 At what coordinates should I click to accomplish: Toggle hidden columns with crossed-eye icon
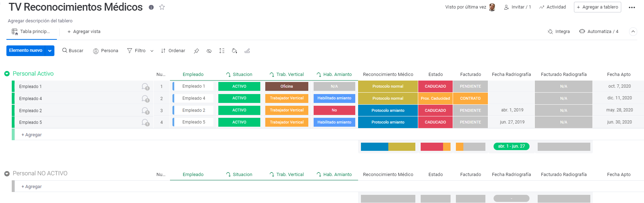click(x=209, y=51)
